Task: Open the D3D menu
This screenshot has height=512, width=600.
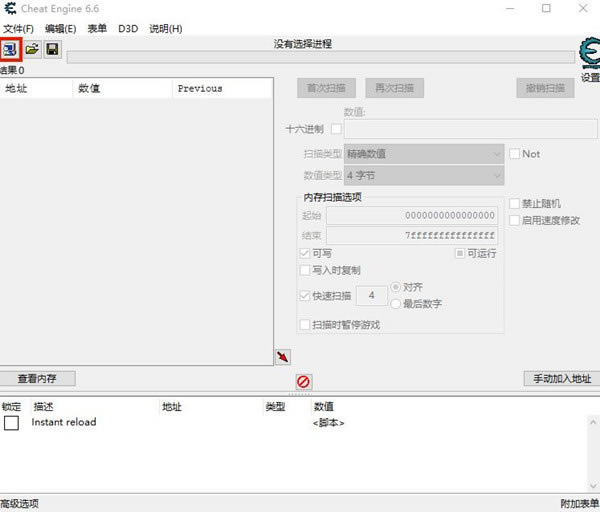Action: 128,29
